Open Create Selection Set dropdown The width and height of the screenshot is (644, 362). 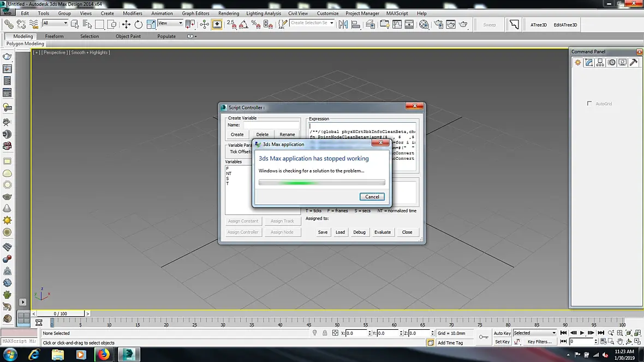312,23
